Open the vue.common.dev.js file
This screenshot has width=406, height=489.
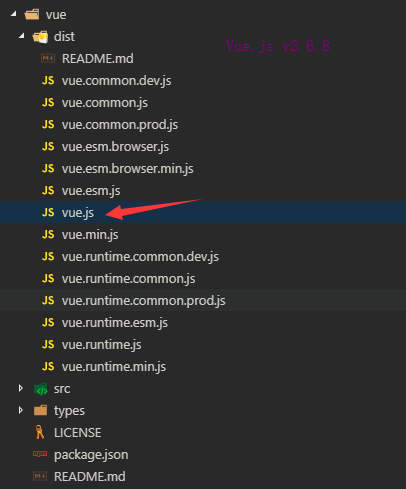point(116,81)
